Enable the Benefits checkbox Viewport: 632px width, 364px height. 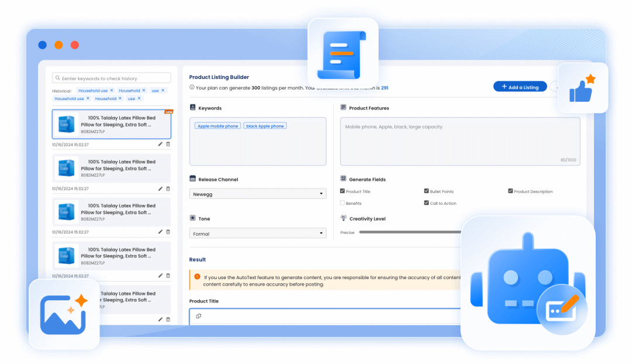coord(342,203)
